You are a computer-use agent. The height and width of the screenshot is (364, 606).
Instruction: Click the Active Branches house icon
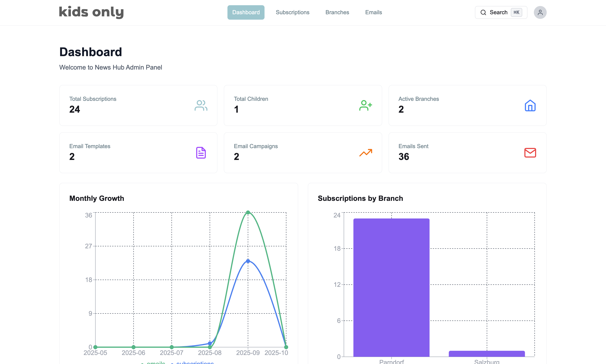click(x=530, y=105)
